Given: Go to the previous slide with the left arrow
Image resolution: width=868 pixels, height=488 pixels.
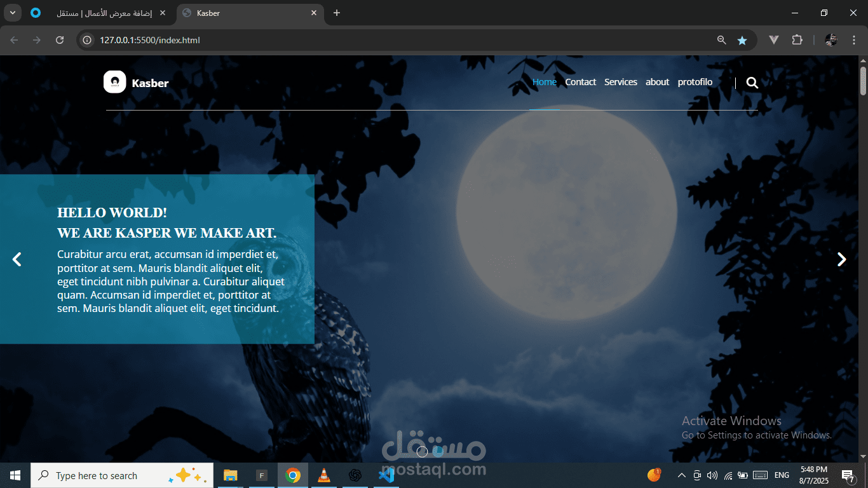Looking at the screenshot, I should [x=17, y=259].
